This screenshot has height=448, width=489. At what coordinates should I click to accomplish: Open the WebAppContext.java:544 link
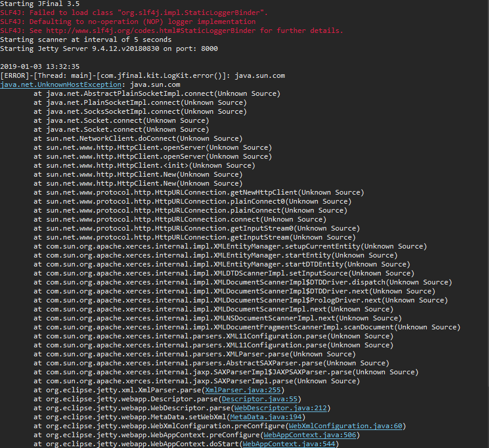coord(288,444)
